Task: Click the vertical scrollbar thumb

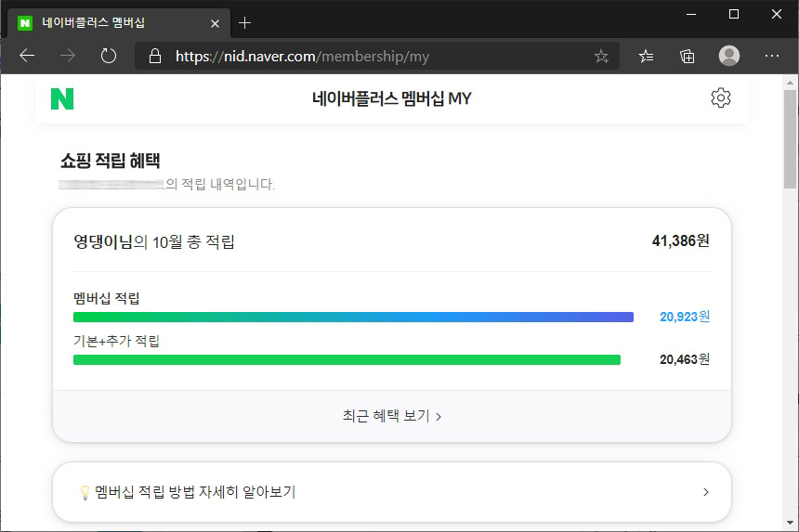Action: click(790, 139)
